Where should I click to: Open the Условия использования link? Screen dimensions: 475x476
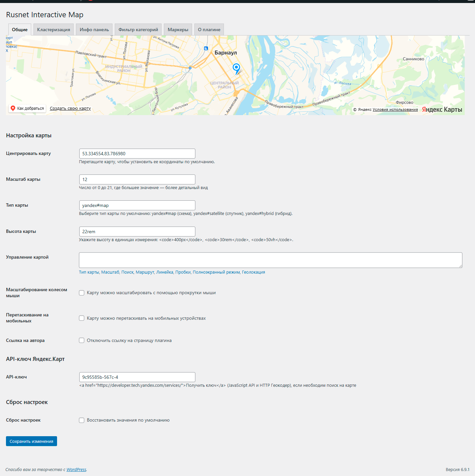[x=395, y=109]
